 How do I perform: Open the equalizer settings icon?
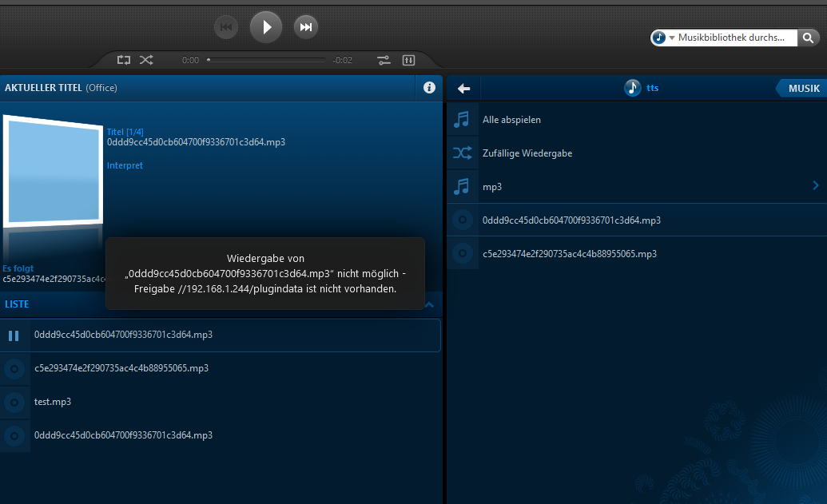click(408, 60)
